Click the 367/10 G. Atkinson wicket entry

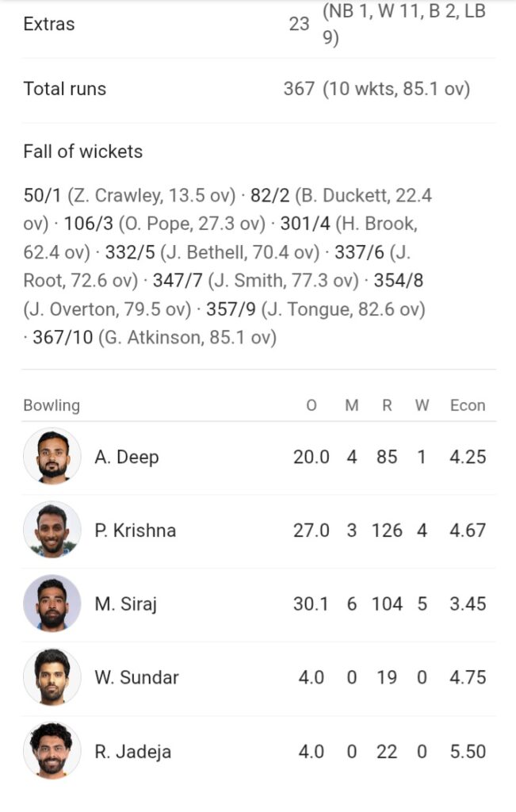pyautogui.click(x=155, y=338)
